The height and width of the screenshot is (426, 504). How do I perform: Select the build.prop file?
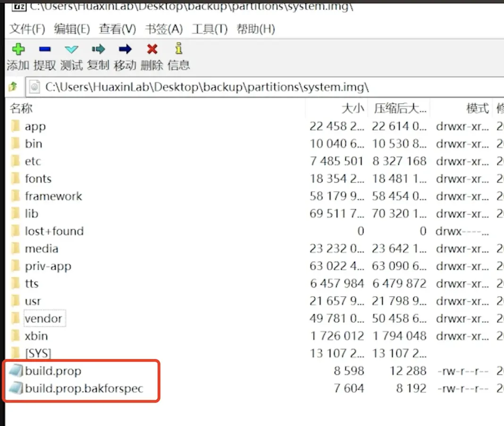[x=53, y=371]
